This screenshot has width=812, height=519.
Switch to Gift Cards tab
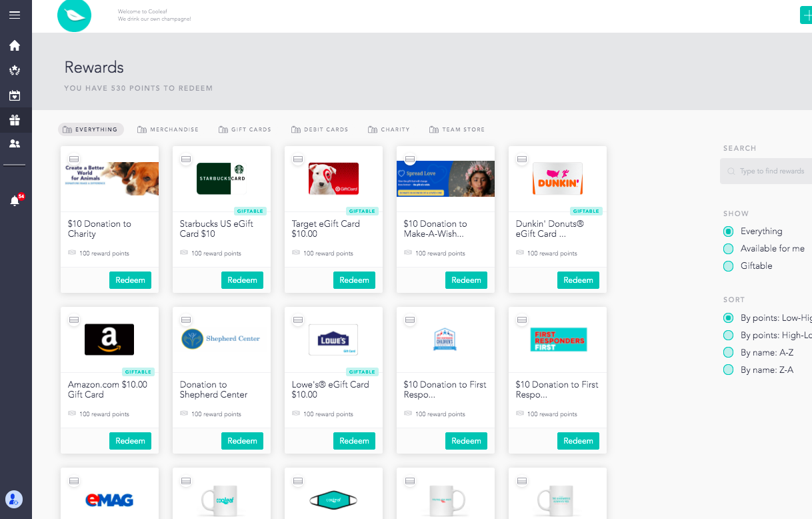[245, 129]
